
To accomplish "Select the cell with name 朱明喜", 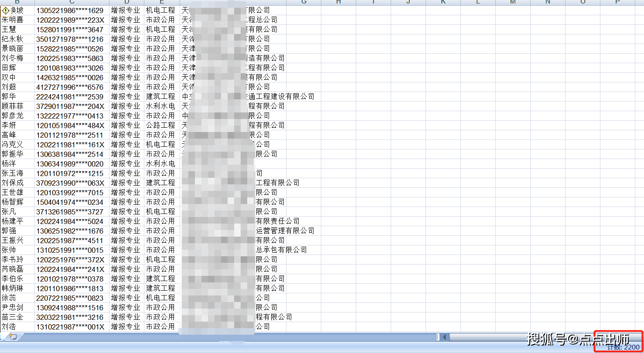I will coord(17,20).
